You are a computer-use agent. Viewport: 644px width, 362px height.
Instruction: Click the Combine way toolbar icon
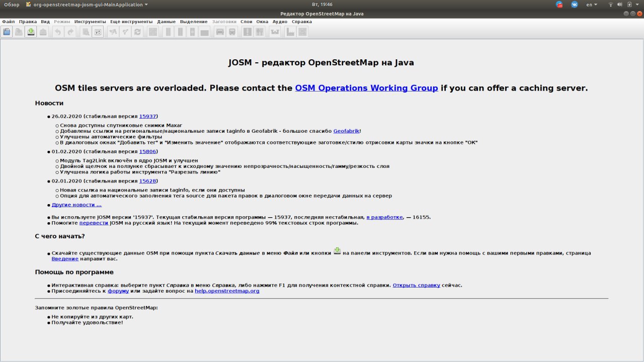[x=125, y=32]
